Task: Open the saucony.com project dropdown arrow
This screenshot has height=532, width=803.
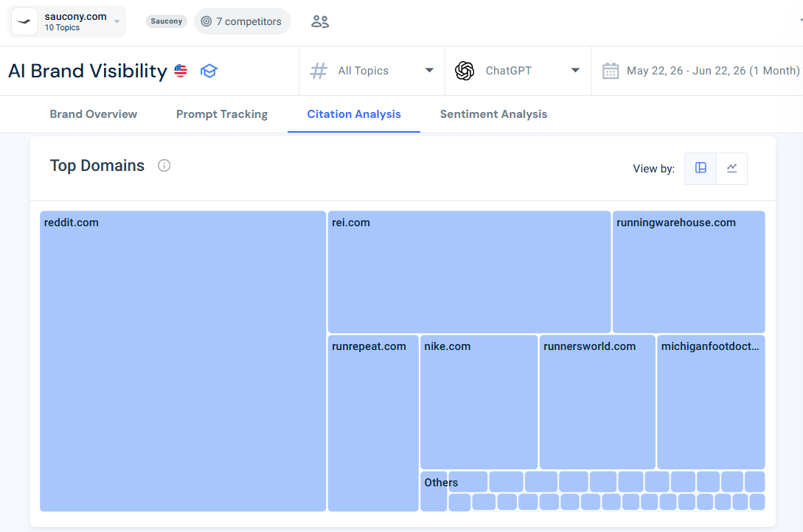Action: coord(117,21)
